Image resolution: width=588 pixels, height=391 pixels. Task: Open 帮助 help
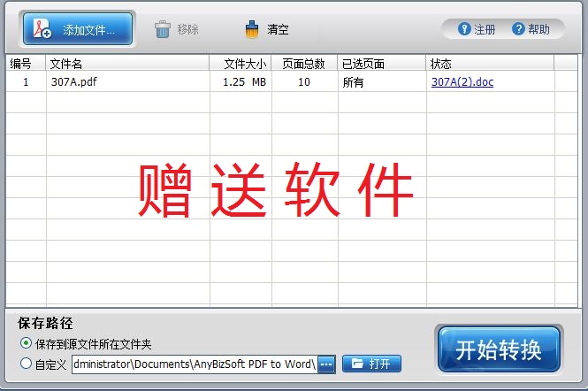[531, 29]
